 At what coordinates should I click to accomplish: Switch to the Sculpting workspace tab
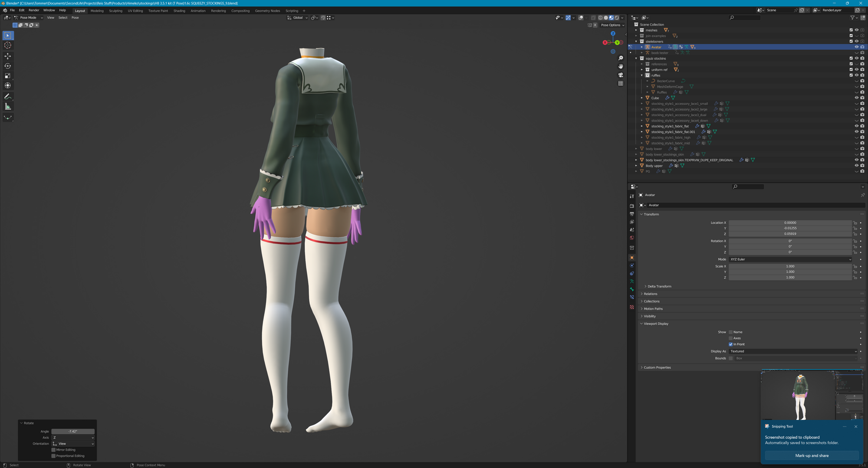115,11
